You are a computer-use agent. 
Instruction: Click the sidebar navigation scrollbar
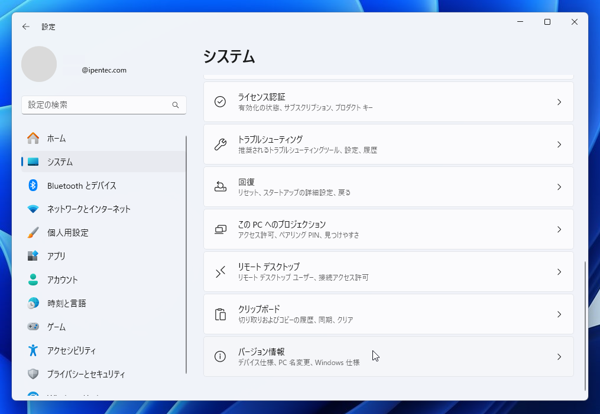point(186,254)
